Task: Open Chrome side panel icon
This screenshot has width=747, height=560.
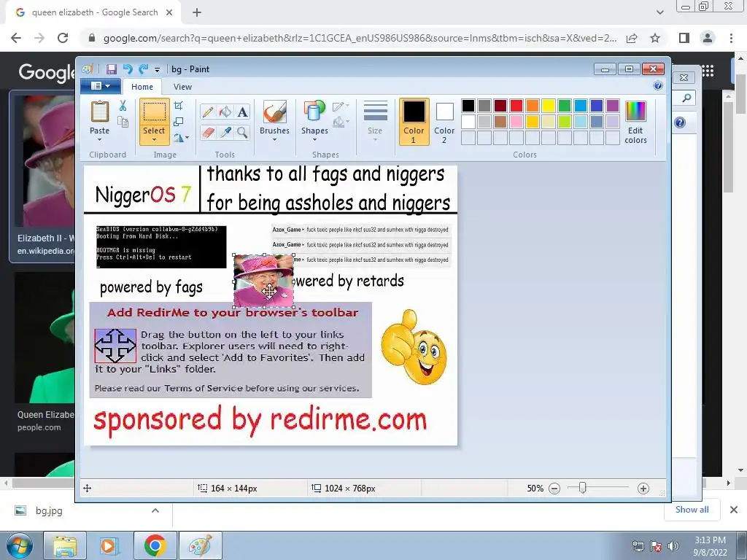Action: pos(684,38)
